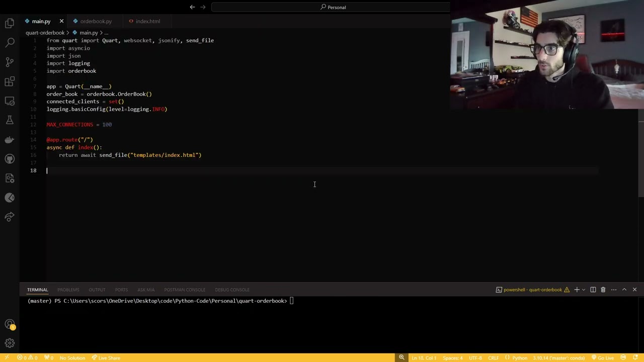Go forward with the navigation arrow
Screen dimensions: 644x362
pyautogui.click(x=203, y=7)
